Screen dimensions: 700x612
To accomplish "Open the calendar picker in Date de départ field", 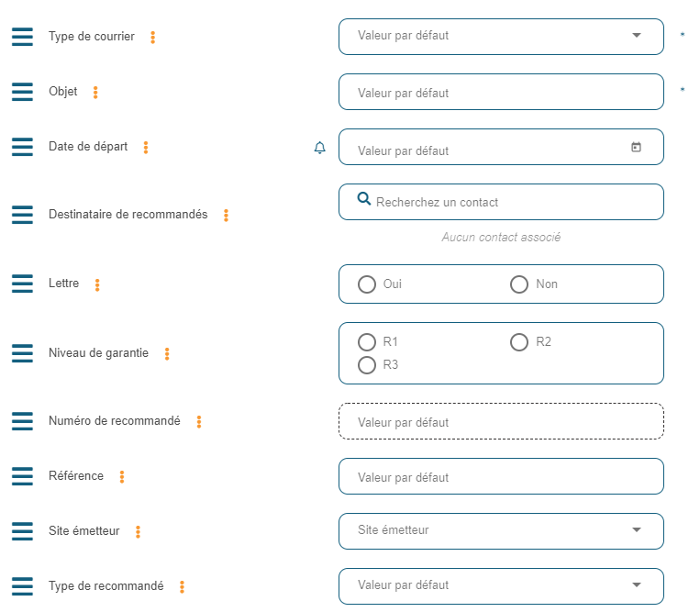I will coord(636,147).
